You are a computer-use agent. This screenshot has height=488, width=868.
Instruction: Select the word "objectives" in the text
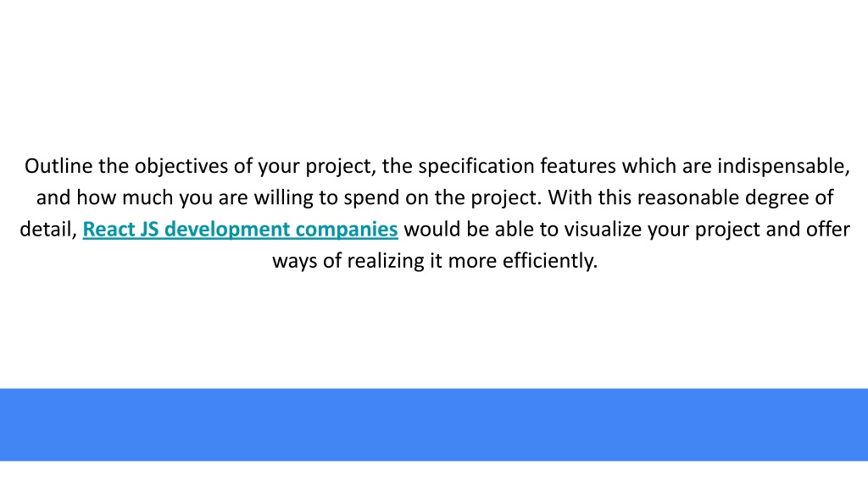[x=181, y=166]
